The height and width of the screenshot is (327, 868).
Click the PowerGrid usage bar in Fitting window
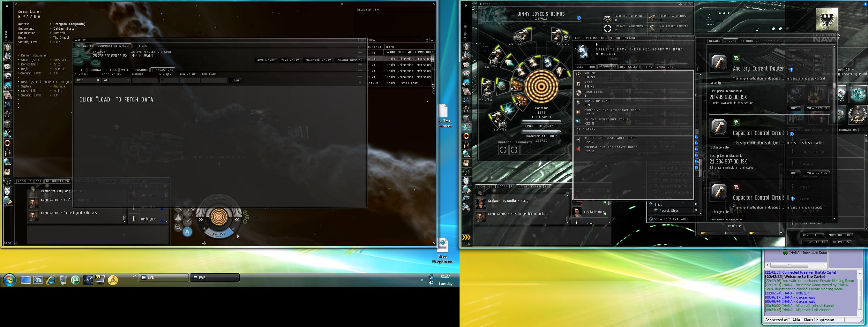coord(541,132)
